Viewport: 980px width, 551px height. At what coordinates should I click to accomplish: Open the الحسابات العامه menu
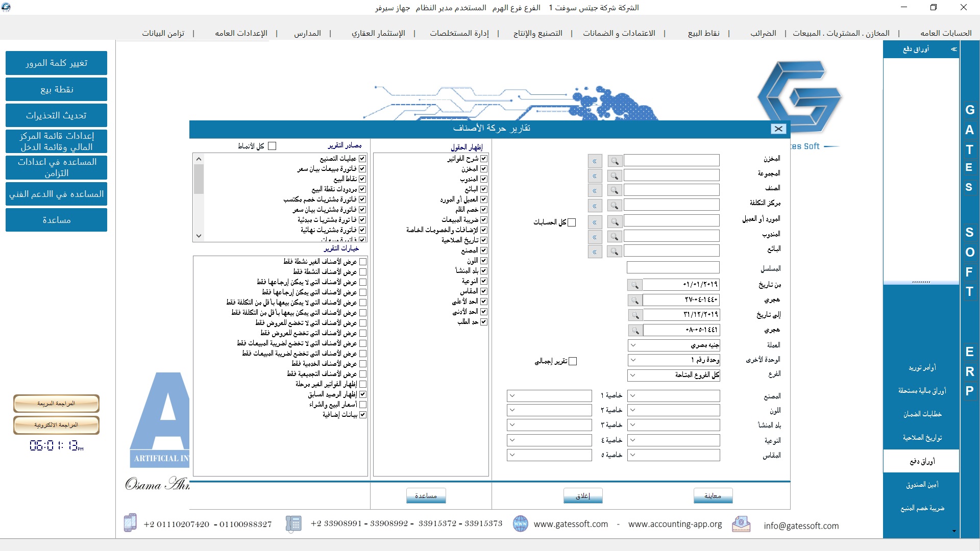coord(946,33)
